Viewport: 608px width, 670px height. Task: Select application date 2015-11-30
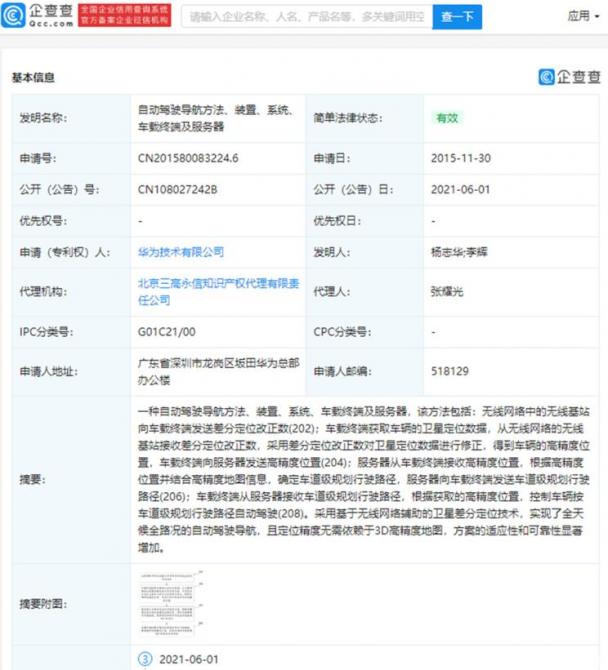click(x=461, y=158)
